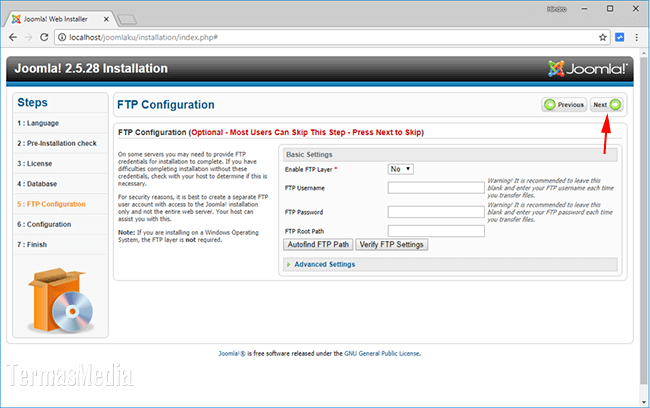The image size is (650, 408).
Task: Open the Enable FTP Layer dropdown
Action: pos(400,169)
